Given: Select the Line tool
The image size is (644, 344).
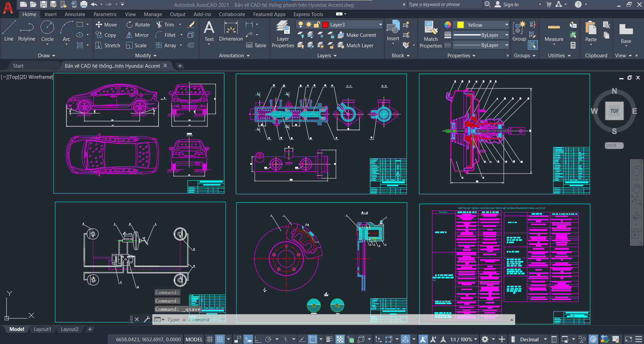Looking at the screenshot, I should tap(9, 31).
